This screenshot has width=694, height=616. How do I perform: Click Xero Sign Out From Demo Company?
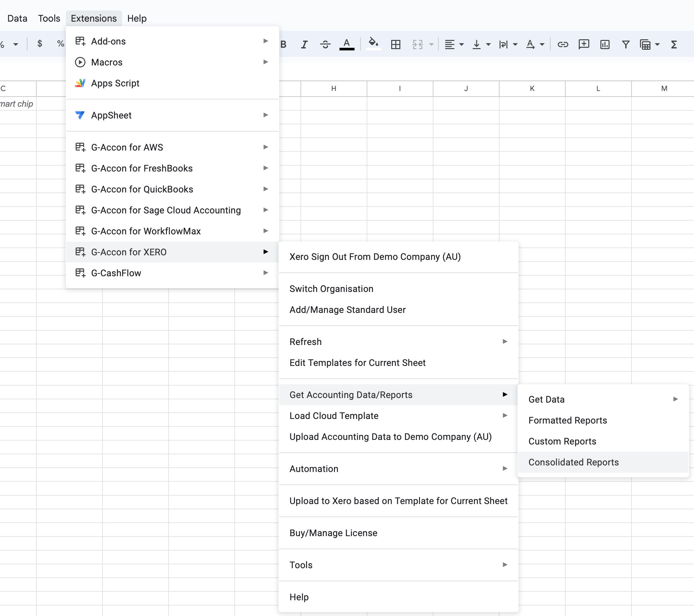click(x=399, y=257)
